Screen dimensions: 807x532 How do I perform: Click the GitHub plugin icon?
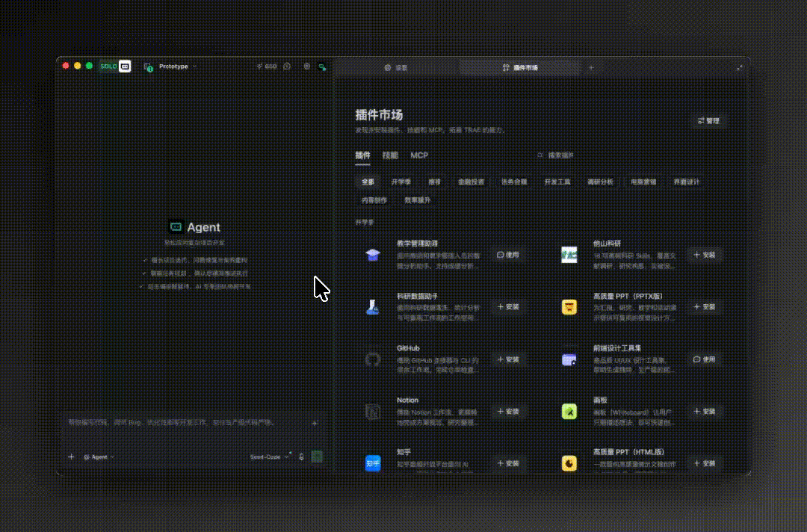(373, 359)
